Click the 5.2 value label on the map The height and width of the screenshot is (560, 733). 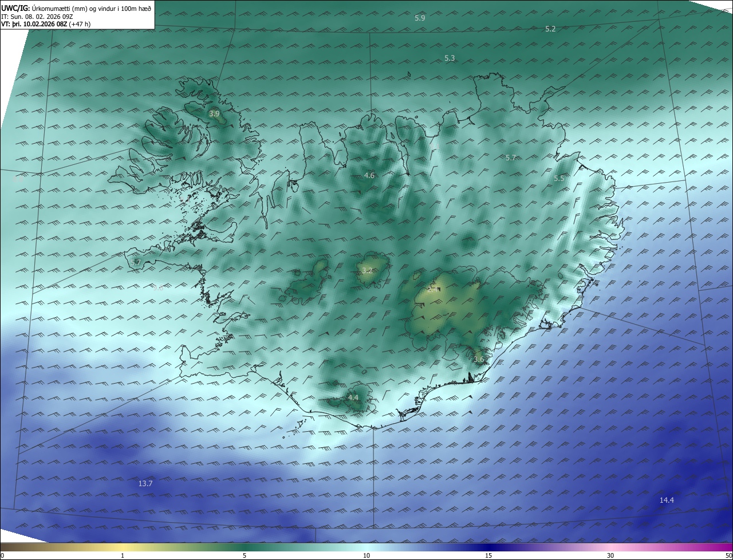pos(550,29)
